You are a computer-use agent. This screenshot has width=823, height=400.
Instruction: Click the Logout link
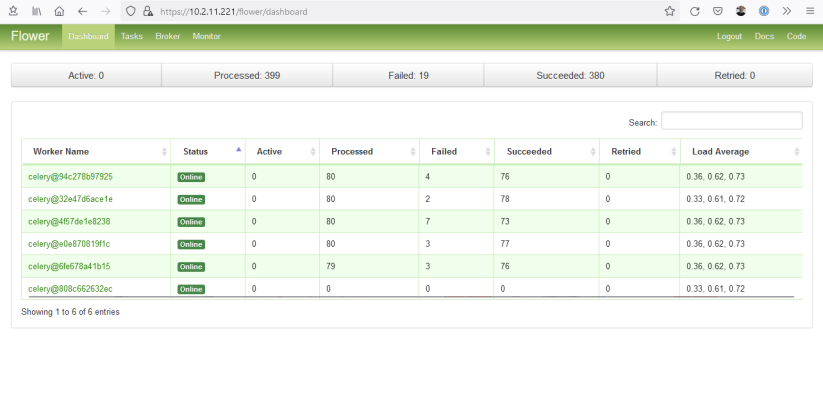click(x=729, y=36)
